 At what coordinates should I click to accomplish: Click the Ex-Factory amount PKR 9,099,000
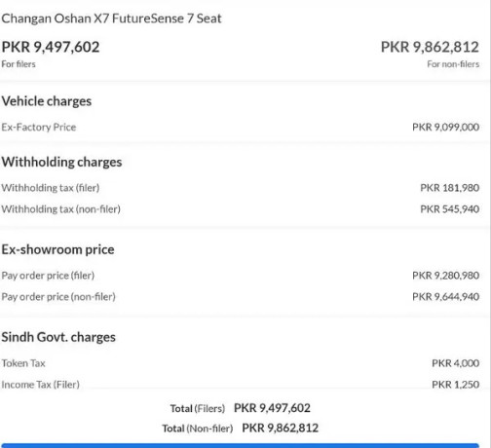[x=445, y=127]
